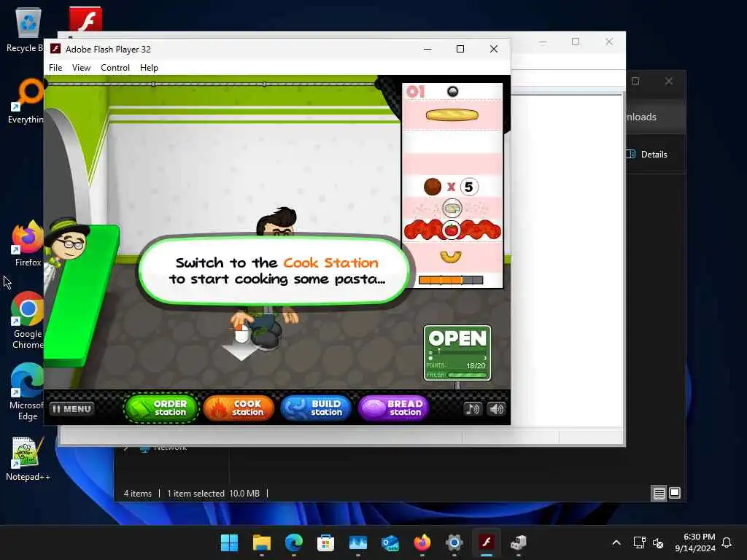
Task: Open the 6:30 PM clock and date
Action: click(x=695, y=542)
